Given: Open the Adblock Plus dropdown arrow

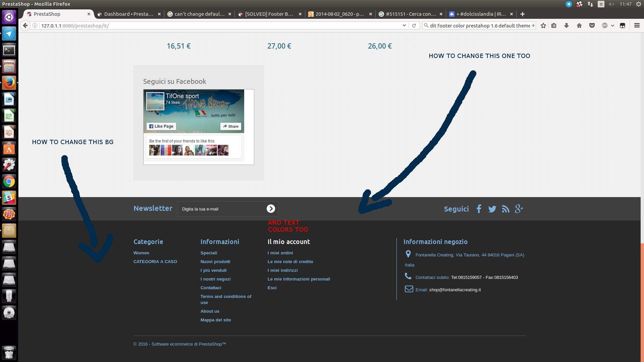Looking at the screenshot, I should click(612, 25).
